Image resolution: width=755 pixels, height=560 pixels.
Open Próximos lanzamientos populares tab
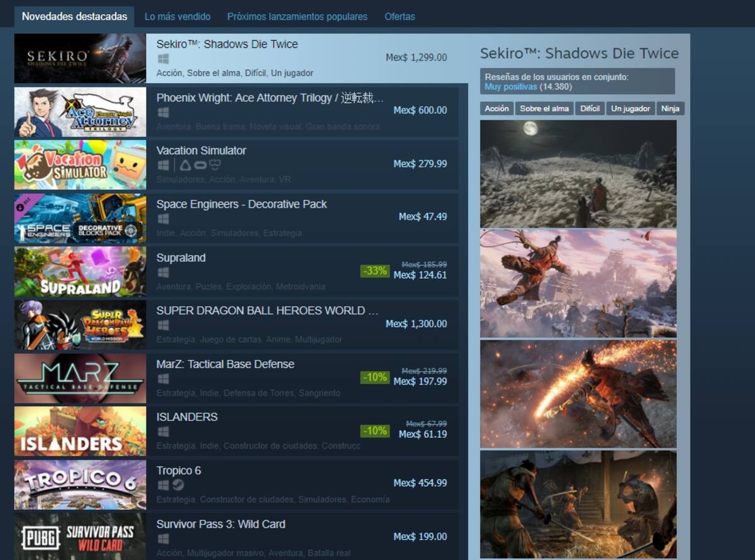pos(297,16)
